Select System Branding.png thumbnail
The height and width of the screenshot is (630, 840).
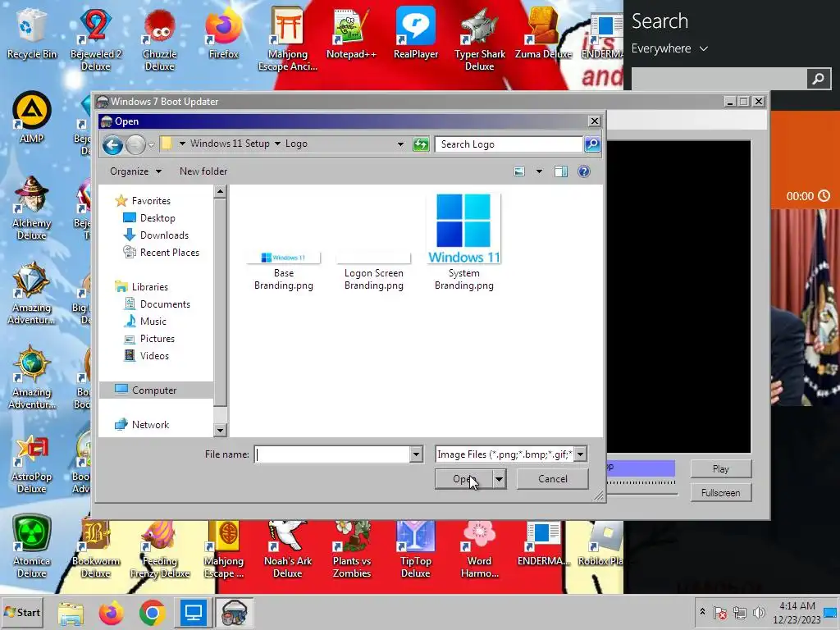pyautogui.click(x=464, y=229)
